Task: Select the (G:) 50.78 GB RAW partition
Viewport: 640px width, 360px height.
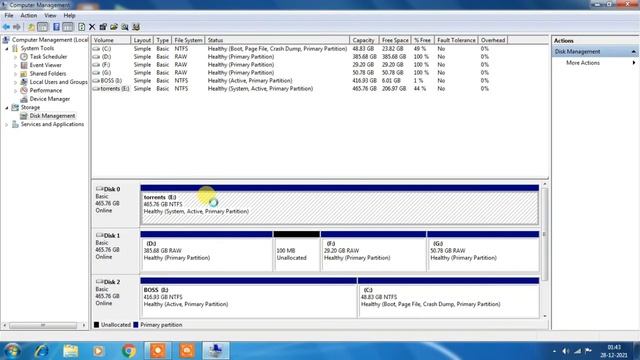Action: point(483,251)
